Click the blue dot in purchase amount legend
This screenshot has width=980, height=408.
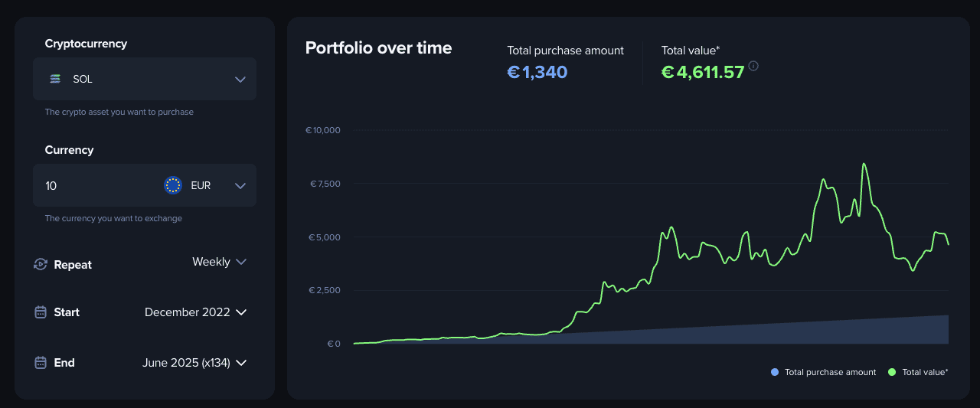click(x=775, y=372)
